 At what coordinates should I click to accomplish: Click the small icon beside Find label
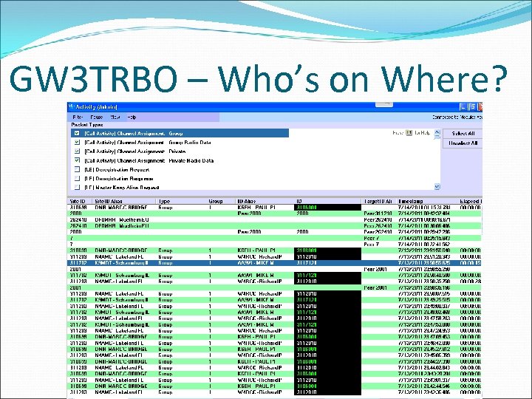tap(409, 133)
